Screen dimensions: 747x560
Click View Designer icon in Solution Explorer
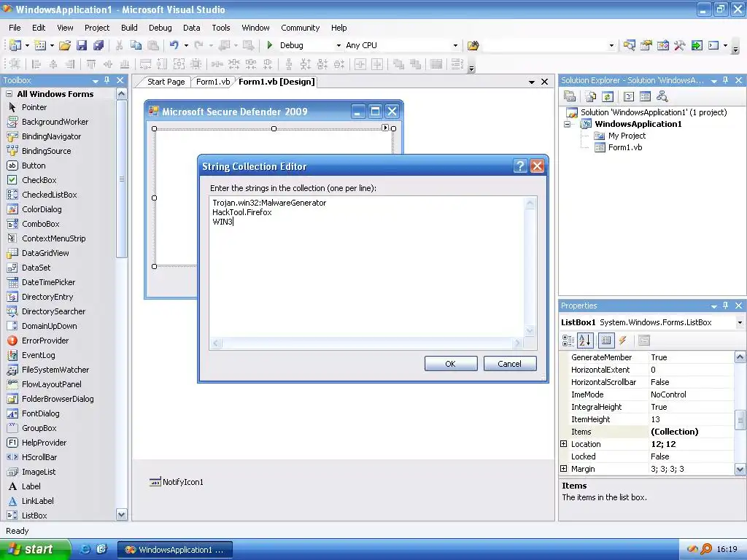(x=645, y=97)
